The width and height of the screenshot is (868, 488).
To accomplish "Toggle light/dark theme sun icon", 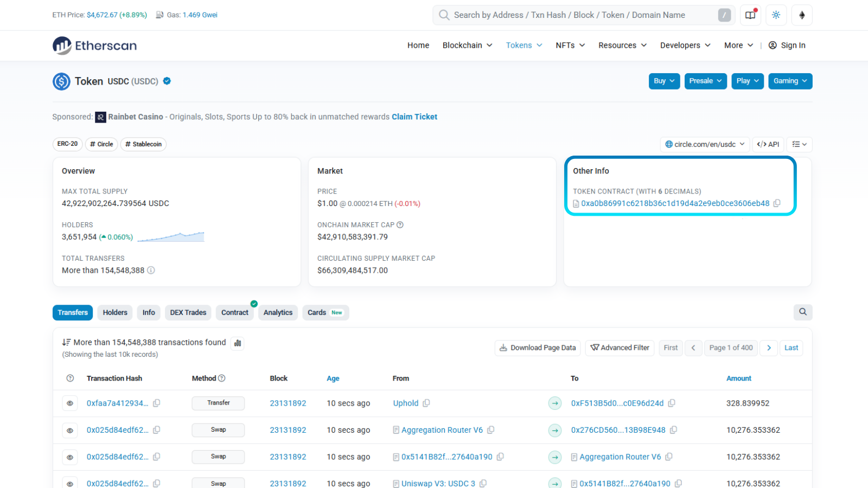I will click(776, 15).
